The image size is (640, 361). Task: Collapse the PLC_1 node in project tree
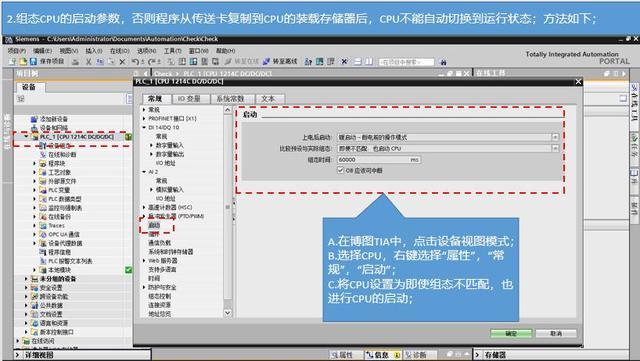click(x=26, y=137)
